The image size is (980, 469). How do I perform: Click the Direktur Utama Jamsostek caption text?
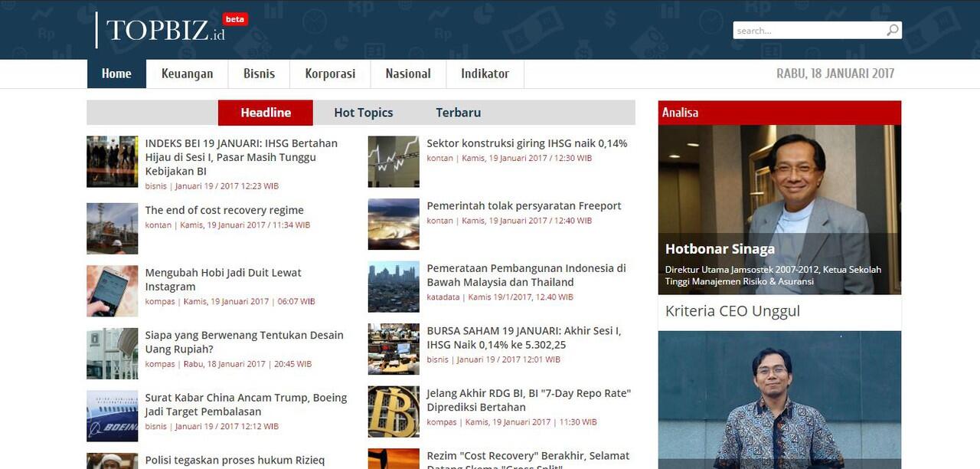pyautogui.click(x=773, y=275)
